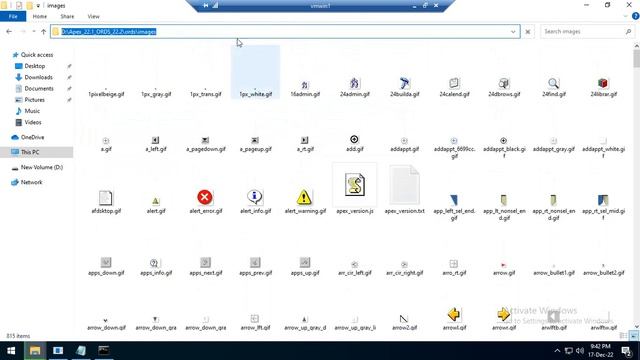This screenshot has width=640, height=360.
Task: Select the apps_info.gif file icon
Action: (x=156, y=262)
